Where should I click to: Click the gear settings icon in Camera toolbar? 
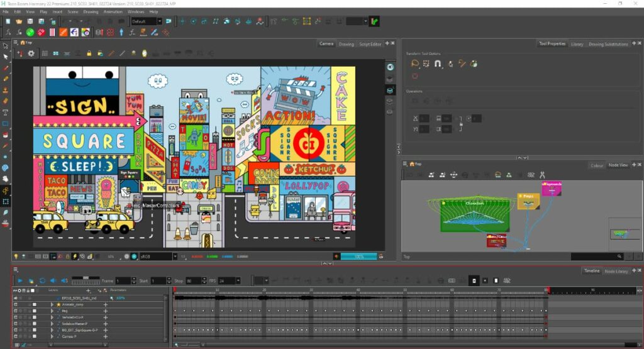pos(31,53)
